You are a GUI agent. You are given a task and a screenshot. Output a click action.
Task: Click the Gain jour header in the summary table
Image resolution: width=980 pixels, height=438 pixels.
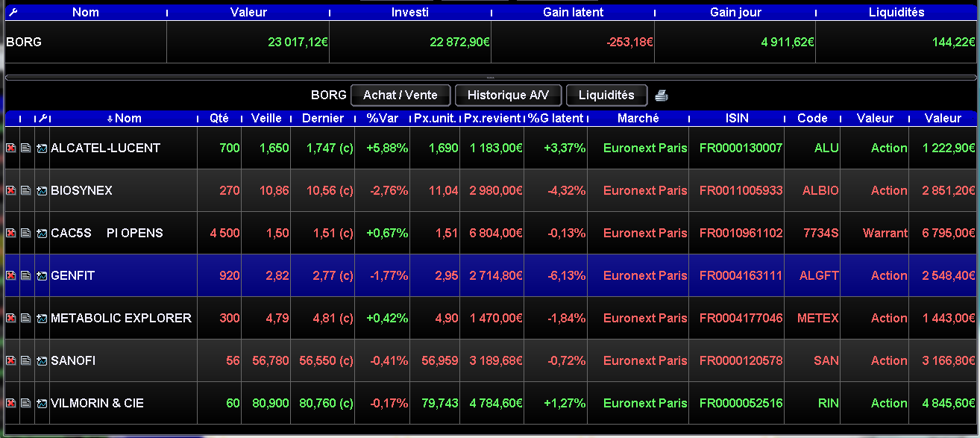pyautogui.click(x=735, y=12)
